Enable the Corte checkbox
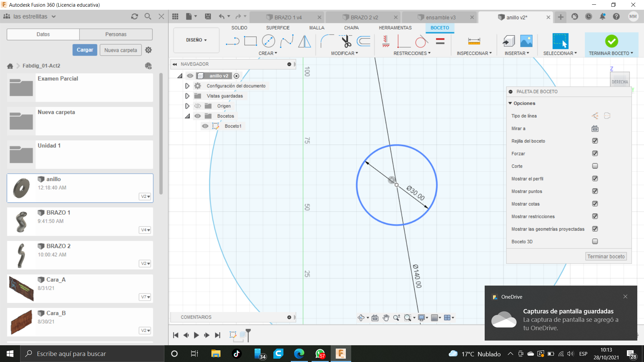Image resolution: width=644 pixels, height=362 pixels. tap(595, 166)
